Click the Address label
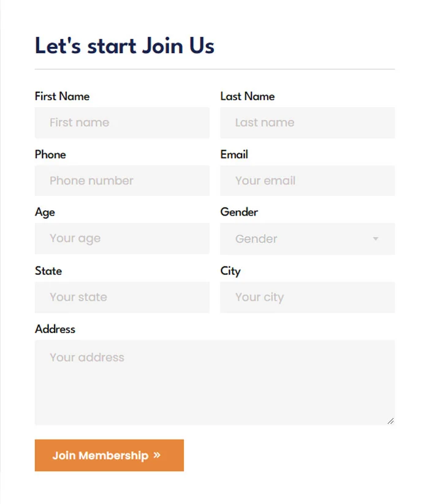Screen dimensions: 429x504 point(55,329)
